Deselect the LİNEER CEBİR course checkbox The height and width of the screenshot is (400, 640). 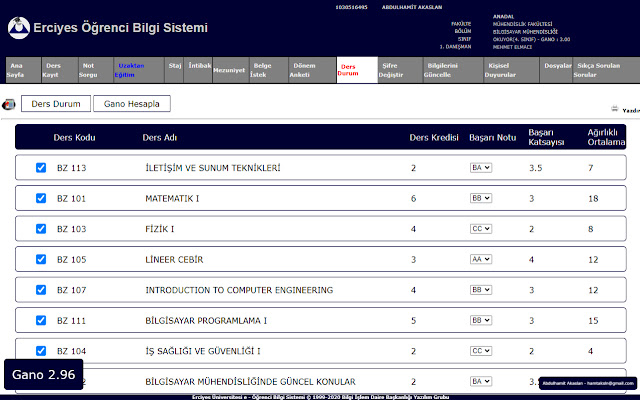point(41,260)
